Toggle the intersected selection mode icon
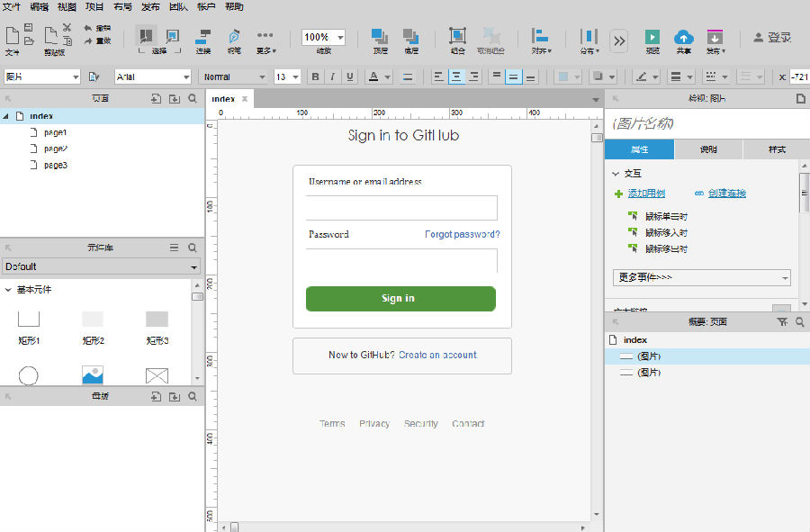Screen dimensions: 810x532 tap(146, 36)
